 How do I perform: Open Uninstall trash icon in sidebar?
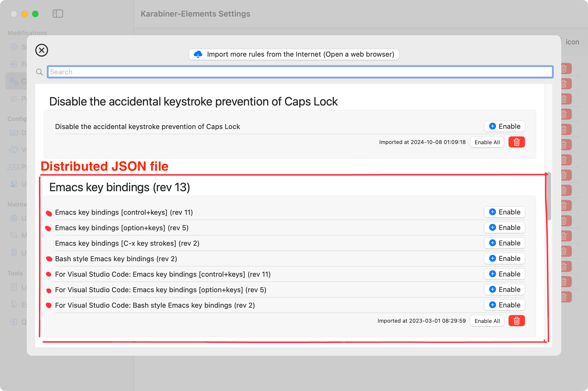point(14,252)
